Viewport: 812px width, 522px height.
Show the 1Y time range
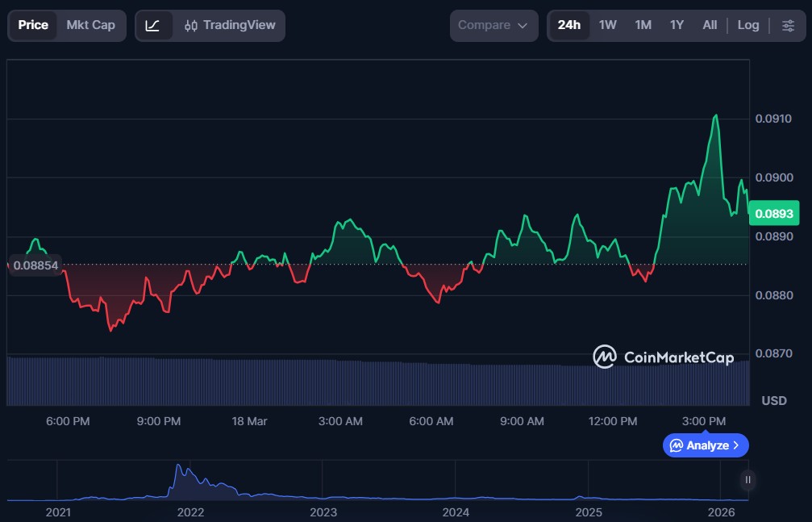[677, 25]
